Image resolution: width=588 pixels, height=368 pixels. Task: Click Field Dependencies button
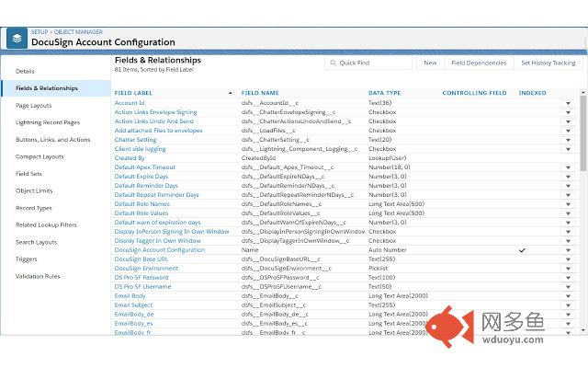(479, 63)
